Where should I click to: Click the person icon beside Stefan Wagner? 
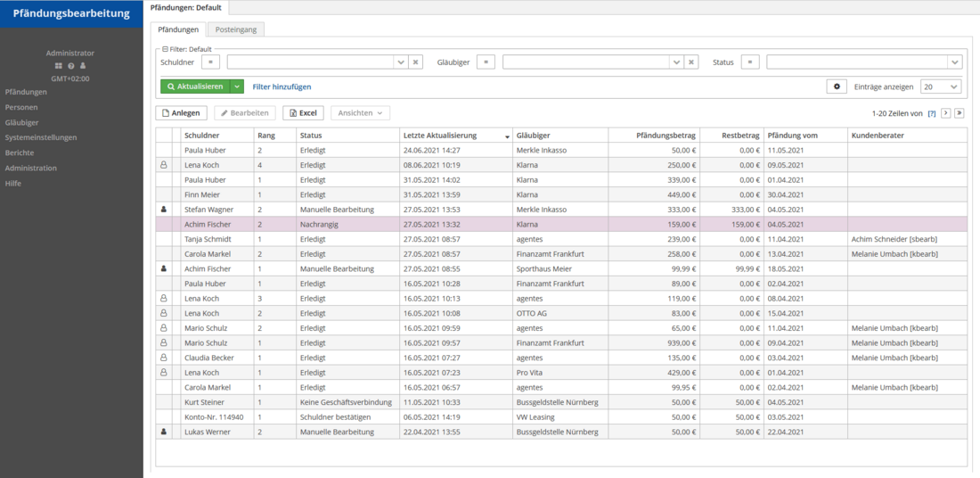(x=163, y=209)
